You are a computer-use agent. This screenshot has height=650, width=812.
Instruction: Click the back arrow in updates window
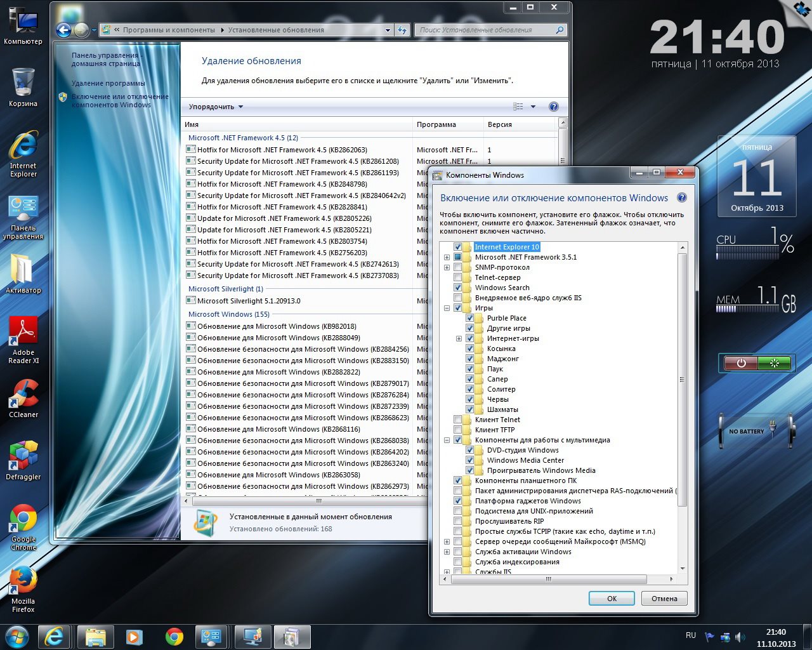(x=63, y=30)
